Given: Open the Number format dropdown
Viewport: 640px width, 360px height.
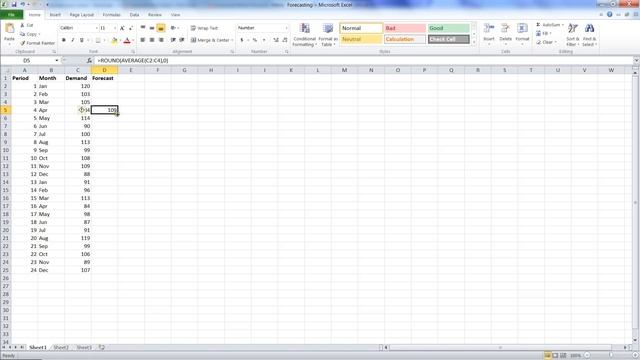Looking at the screenshot, I should 286,28.
